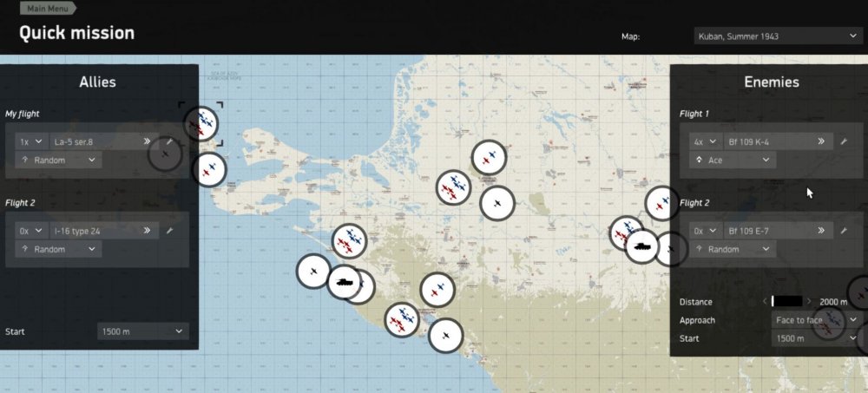Screen dimensions: 868x393
Task: Click the Approach label text
Action: click(697, 320)
